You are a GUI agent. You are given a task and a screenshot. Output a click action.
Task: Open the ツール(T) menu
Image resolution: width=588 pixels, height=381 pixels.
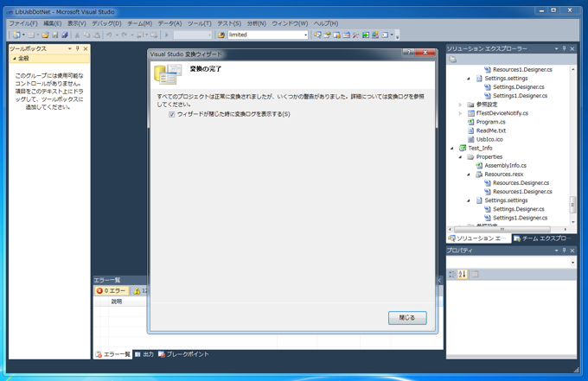[200, 23]
